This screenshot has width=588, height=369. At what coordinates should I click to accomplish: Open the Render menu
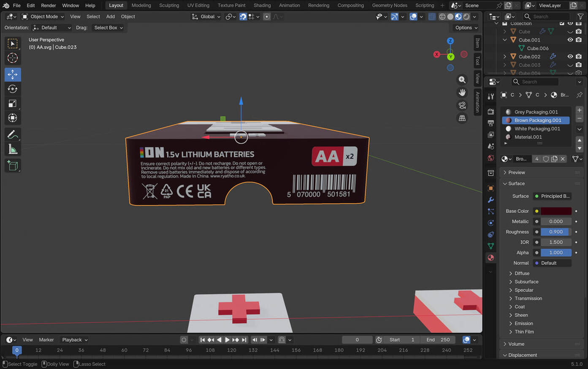[x=48, y=5]
